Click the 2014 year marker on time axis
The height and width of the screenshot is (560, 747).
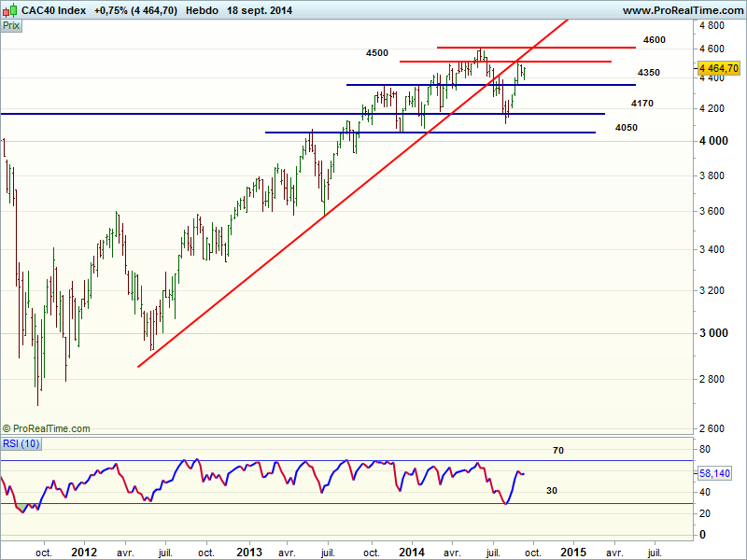411,552
